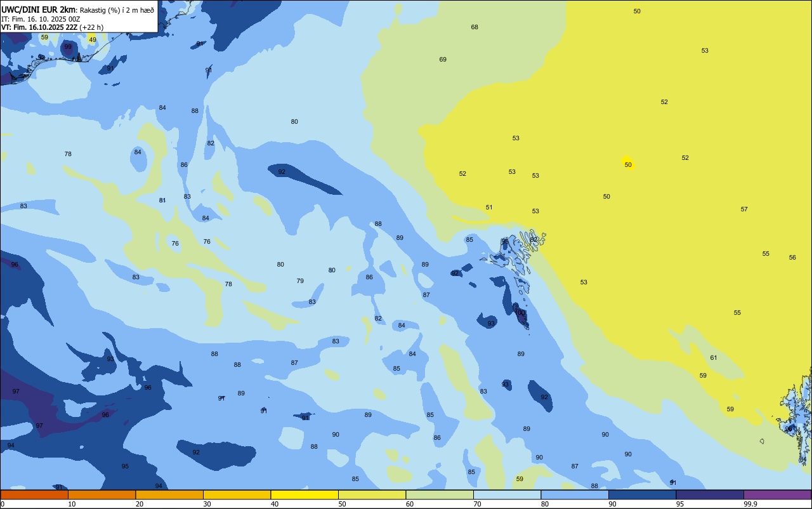Screen dimensions: 812x509
Task: Select the 30–40 legend color segment
Action: tap(237, 494)
